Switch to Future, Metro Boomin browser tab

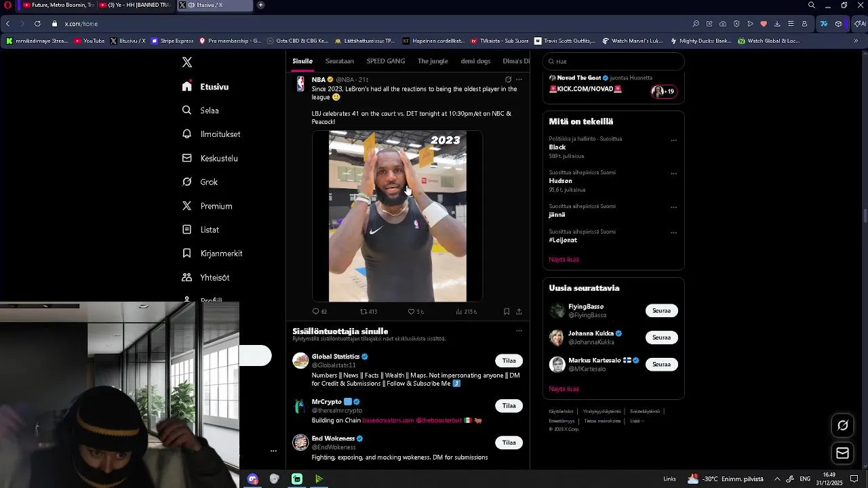tap(58, 5)
